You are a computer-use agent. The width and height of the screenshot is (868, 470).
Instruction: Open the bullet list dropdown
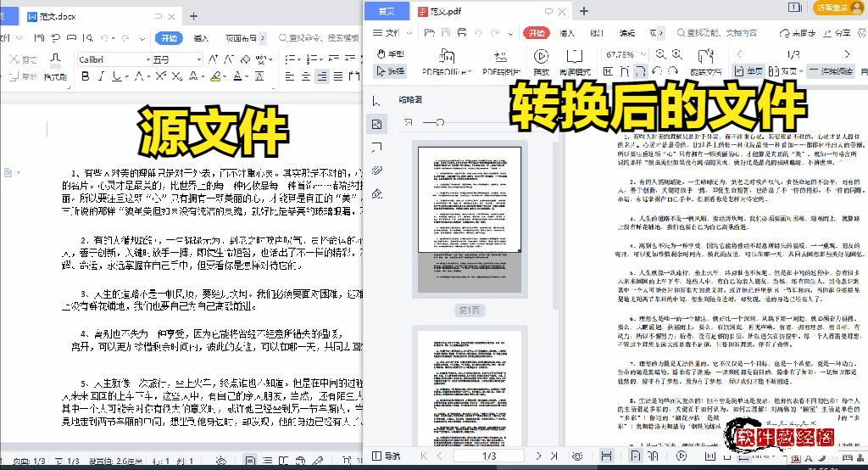[x=299, y=59]
